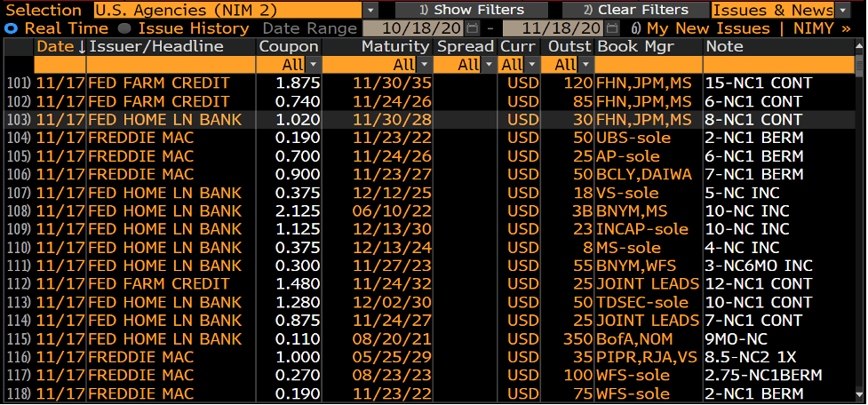Click the Date Range label
This screenshot has height=405, width=868.
pyautogui.click(x=310, y=28)
